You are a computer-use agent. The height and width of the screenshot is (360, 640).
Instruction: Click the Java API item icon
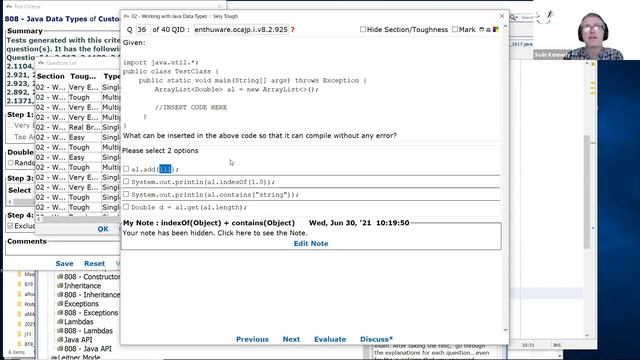pos(60,340)
